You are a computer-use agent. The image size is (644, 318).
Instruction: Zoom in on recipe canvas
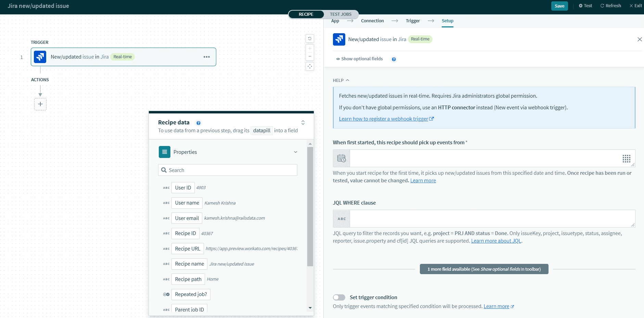coord(310,49)
